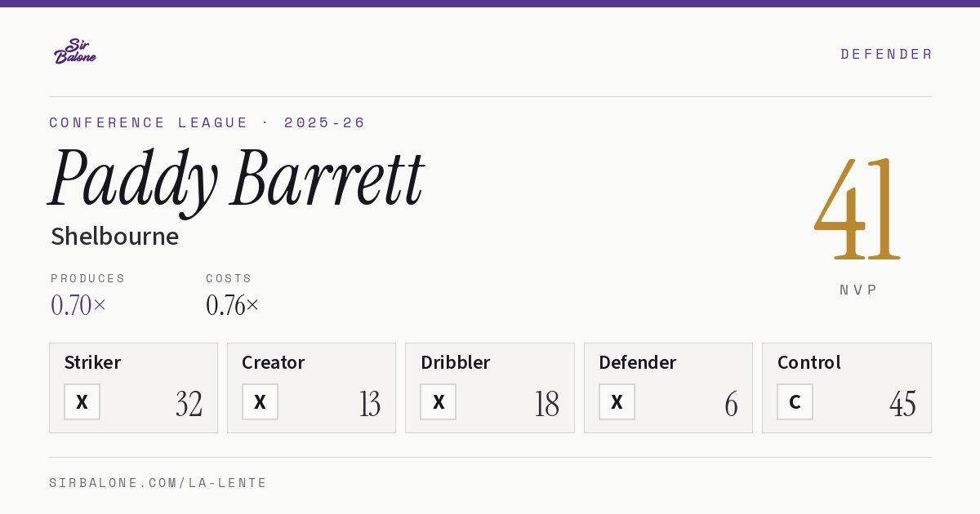This screenshot has height=514, width=980.
Task: Click the large 41 NVP score
Action: tap(857, 209)
